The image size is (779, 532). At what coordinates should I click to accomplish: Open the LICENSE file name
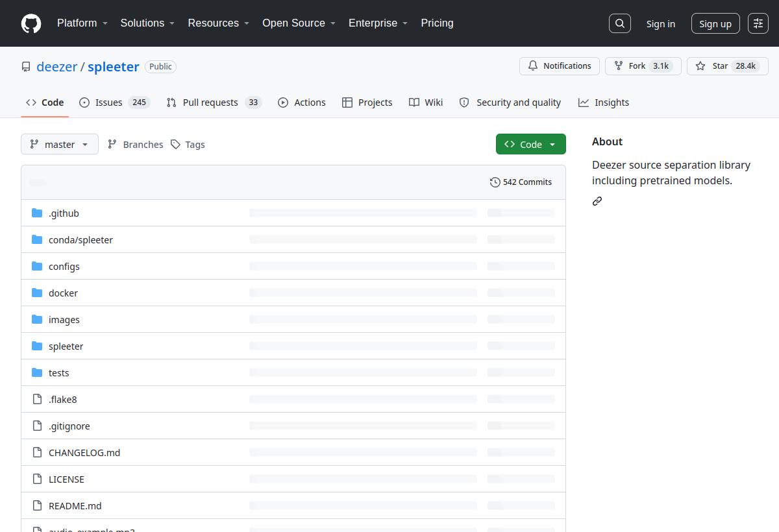pos(66,479)
